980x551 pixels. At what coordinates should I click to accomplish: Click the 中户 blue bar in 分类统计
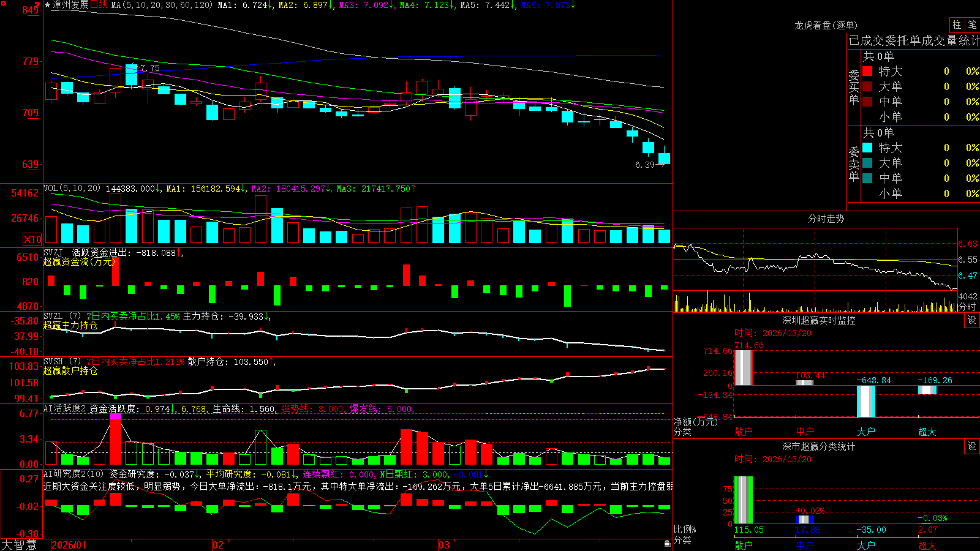coord(805,520)
